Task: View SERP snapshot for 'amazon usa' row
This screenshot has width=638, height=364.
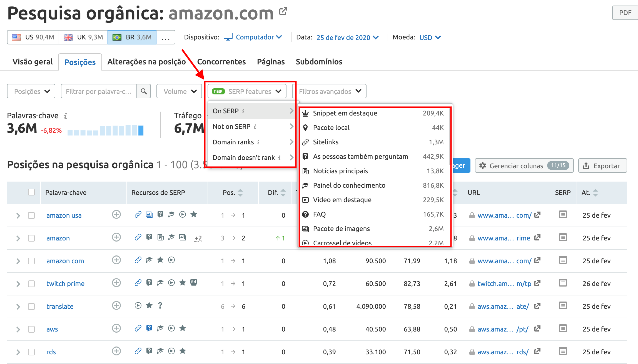Action: click(563, 215)
